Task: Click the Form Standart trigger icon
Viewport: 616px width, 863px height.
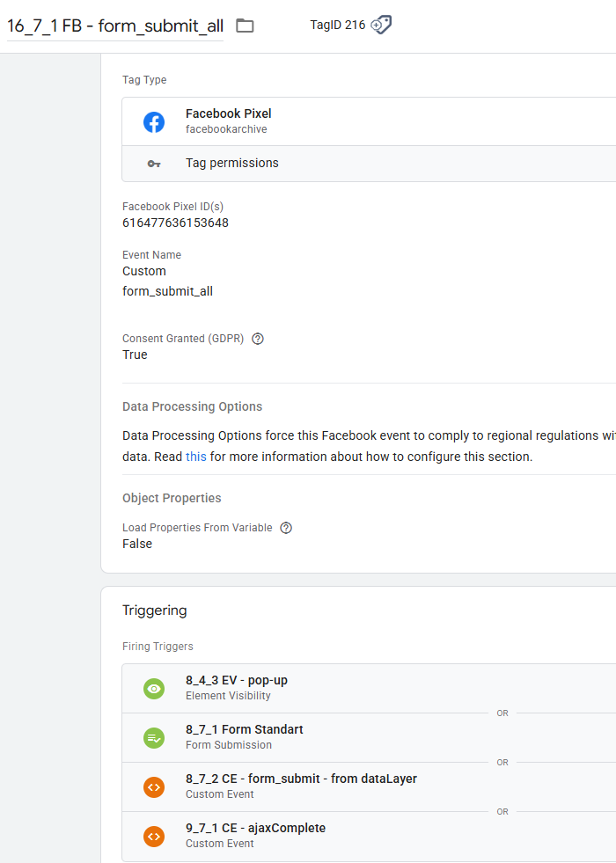Action: (x=154, y=738)
